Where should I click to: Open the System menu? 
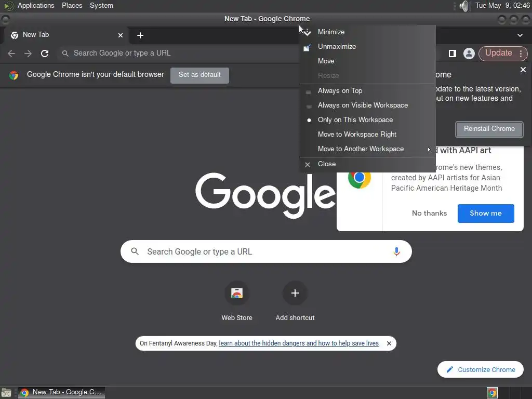point(101,6)
